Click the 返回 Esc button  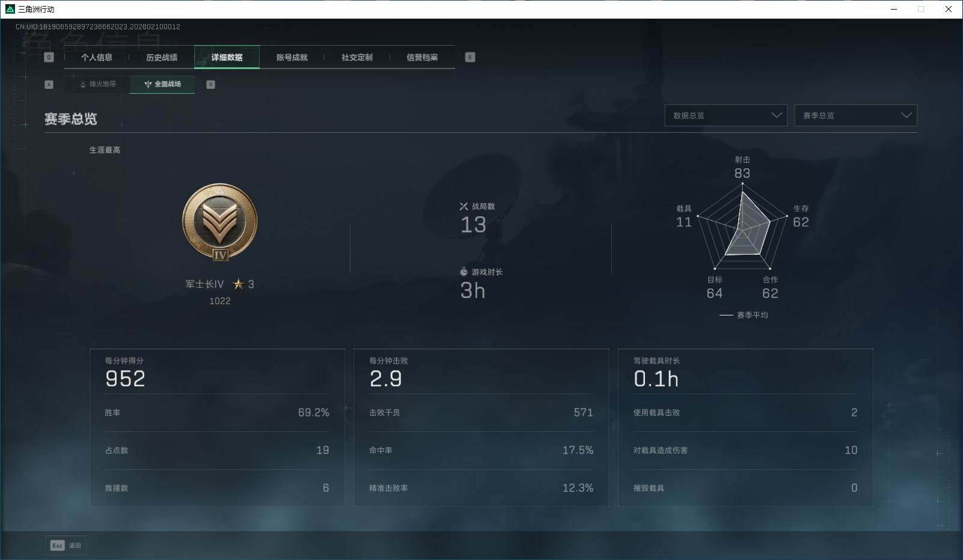(66, 546)
